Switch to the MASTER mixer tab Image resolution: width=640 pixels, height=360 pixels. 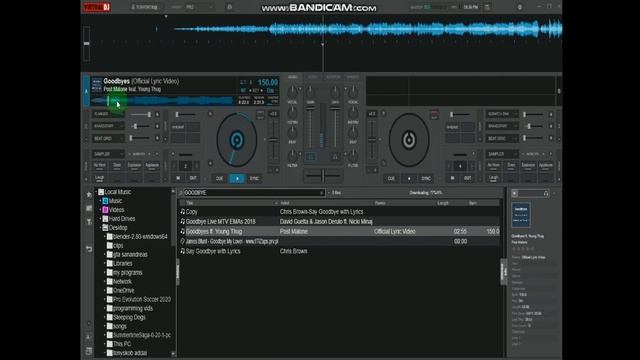click(353, 77)
